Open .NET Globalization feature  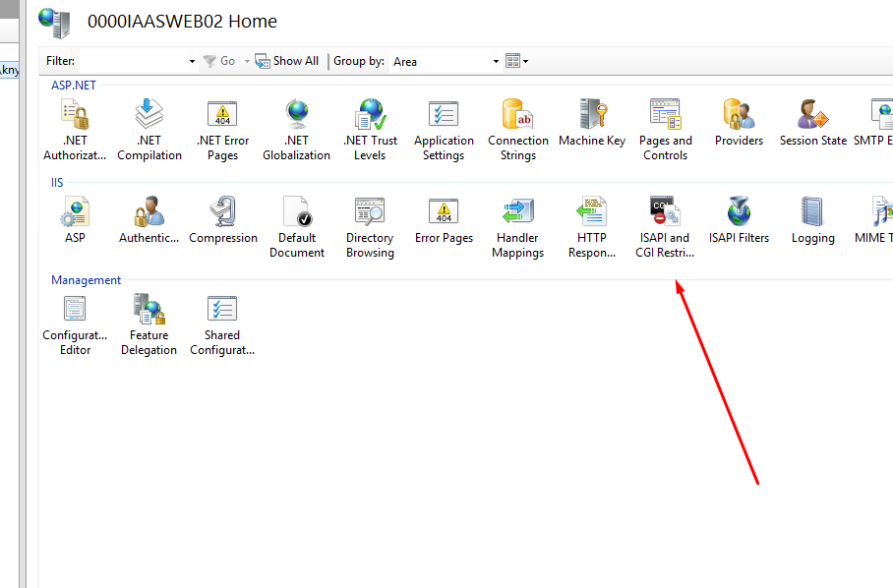(x=297, y=130)
